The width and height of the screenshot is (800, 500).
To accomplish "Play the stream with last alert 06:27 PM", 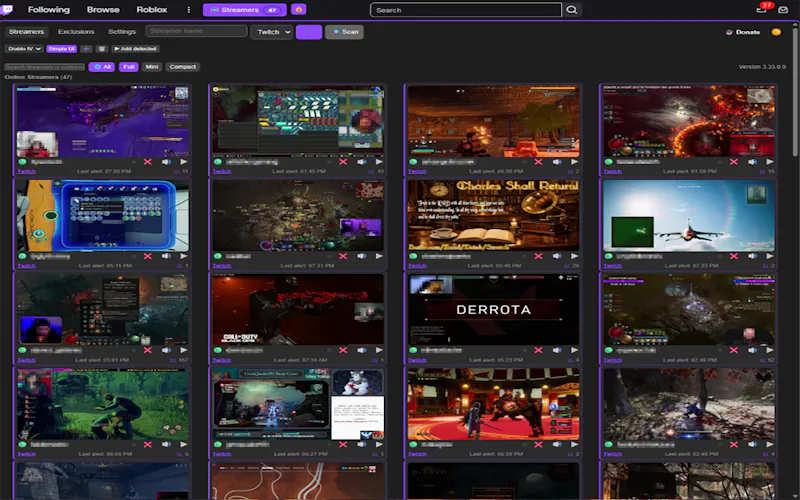I will click(x=379, y=444).
